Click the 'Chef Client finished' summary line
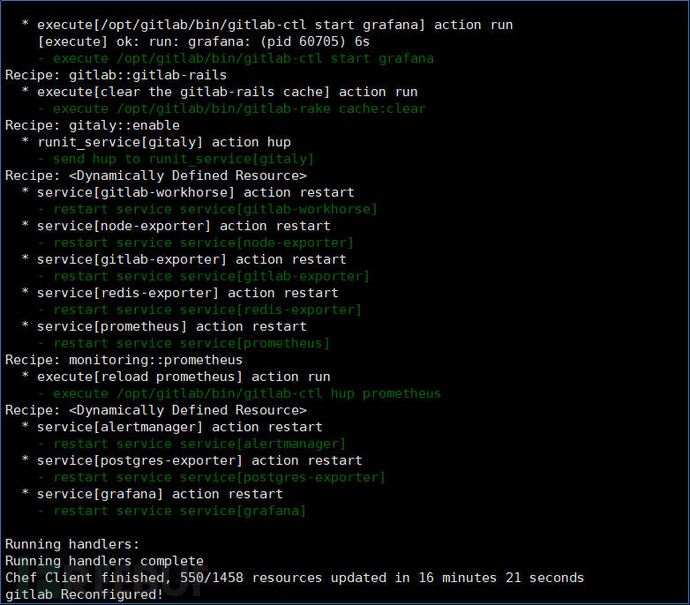The image size is (690, 605). (x=294, y=578)
